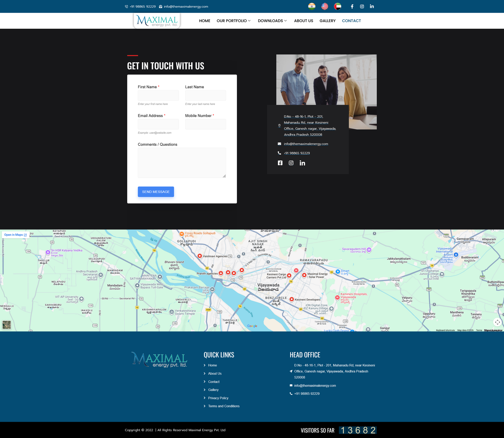The width and height of the screenshot is (504, 438).
Task: Click Vijayawada International Airport map marker
Action: point(456,255)
